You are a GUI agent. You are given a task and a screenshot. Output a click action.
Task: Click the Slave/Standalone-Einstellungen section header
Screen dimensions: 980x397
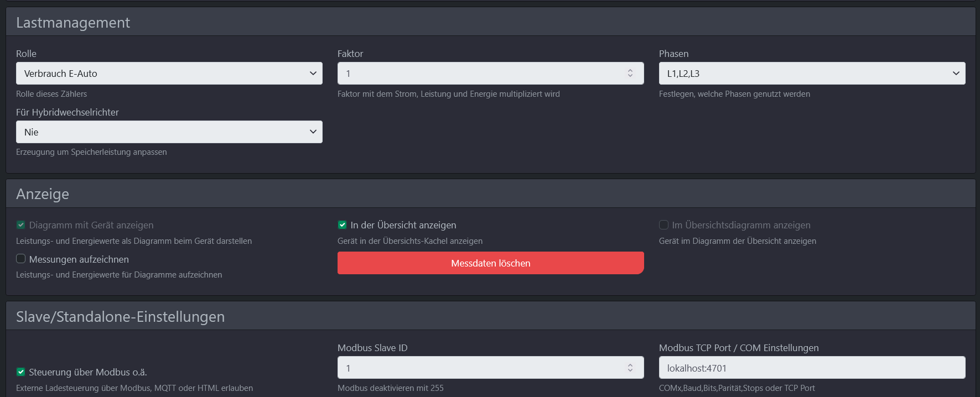pos(120,317)
